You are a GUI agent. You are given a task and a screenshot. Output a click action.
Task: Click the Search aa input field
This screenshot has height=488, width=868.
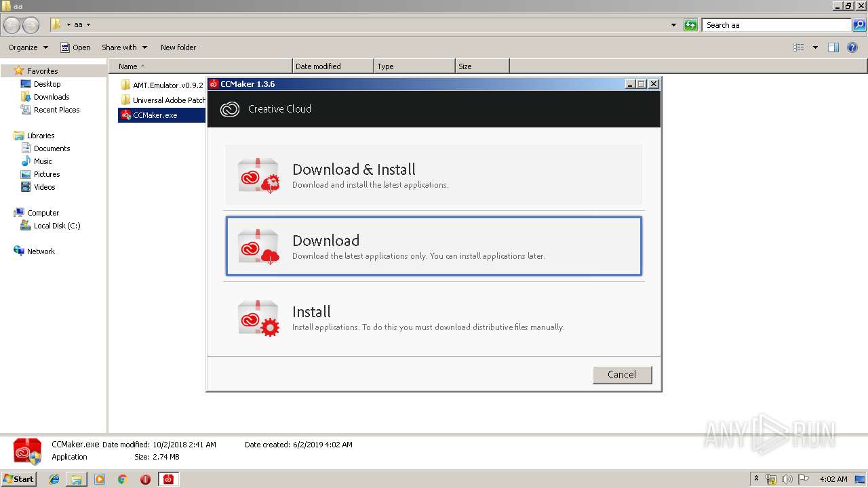click(x=776, y=25)
